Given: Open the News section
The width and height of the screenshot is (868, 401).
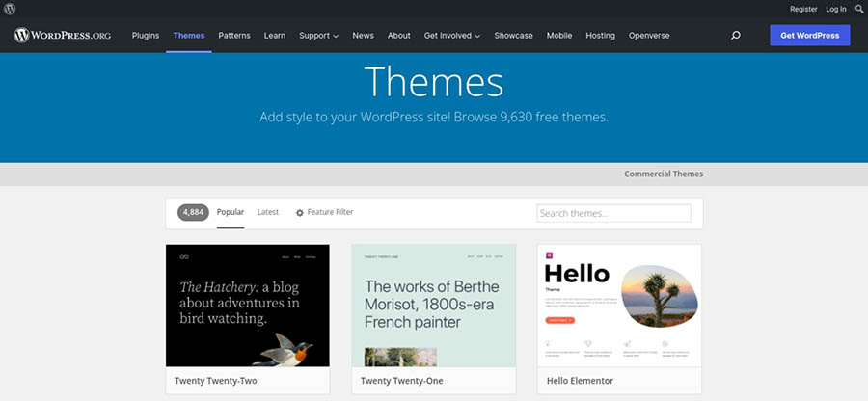Looking at the screenshot, I should point(364,36).
